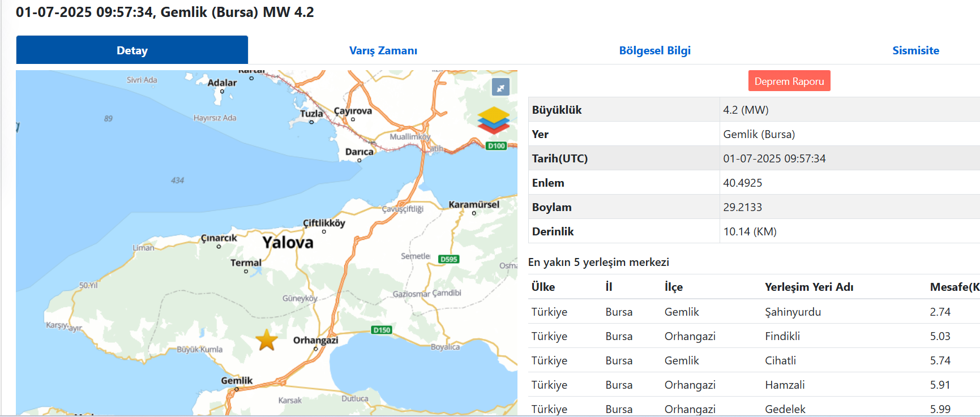Click the Tarih(UTC) value 01-07-2025 09:57:34
The height and width of the screenshot is (417, 980).
coord(774,158)
